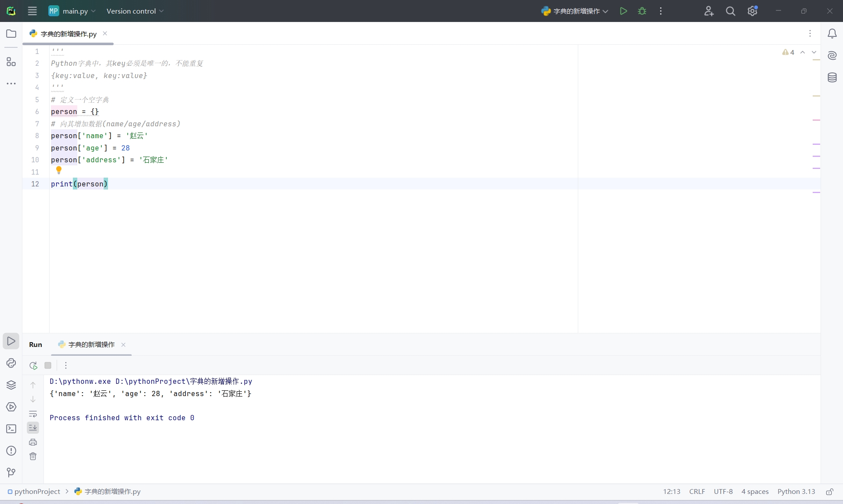Click the Python 3.13 interpreter in the status bar
The image size is (843, 504).
pyautogui.click(x=796, y=492)
